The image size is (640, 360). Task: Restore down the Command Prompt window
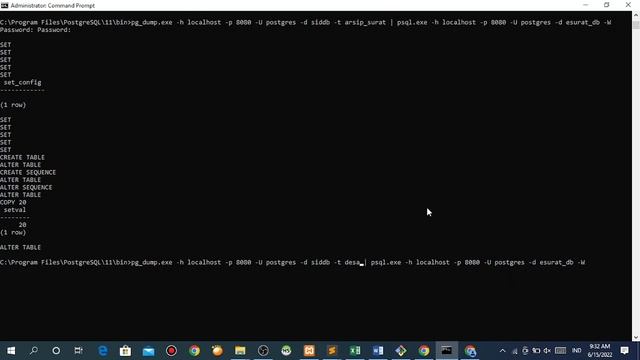point(607,5)
